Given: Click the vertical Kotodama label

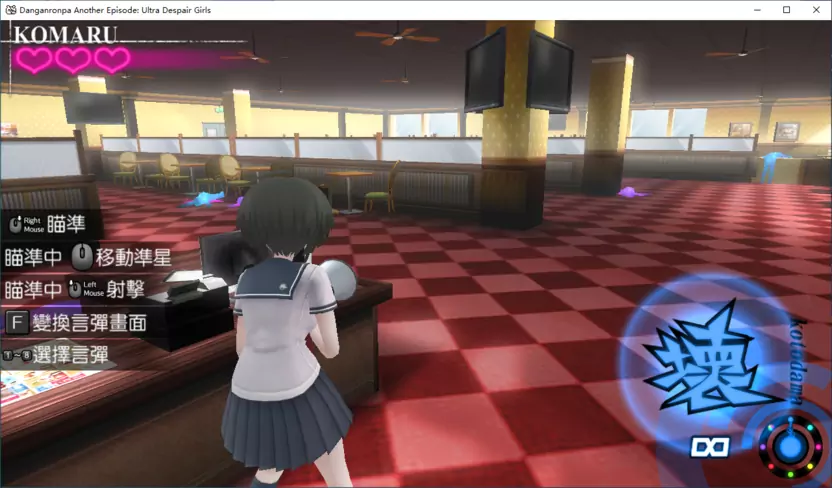Looking at the screenshot, I should tap(798, 361).
